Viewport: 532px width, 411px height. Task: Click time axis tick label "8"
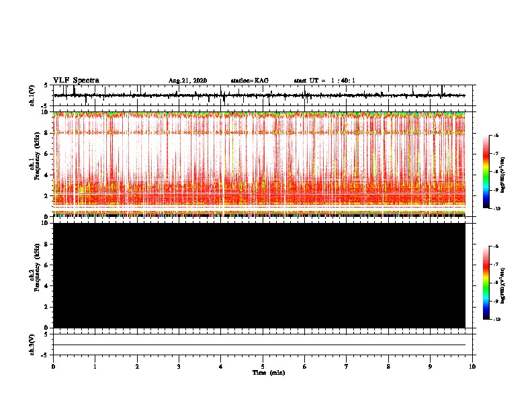click(x=388, y=367)
